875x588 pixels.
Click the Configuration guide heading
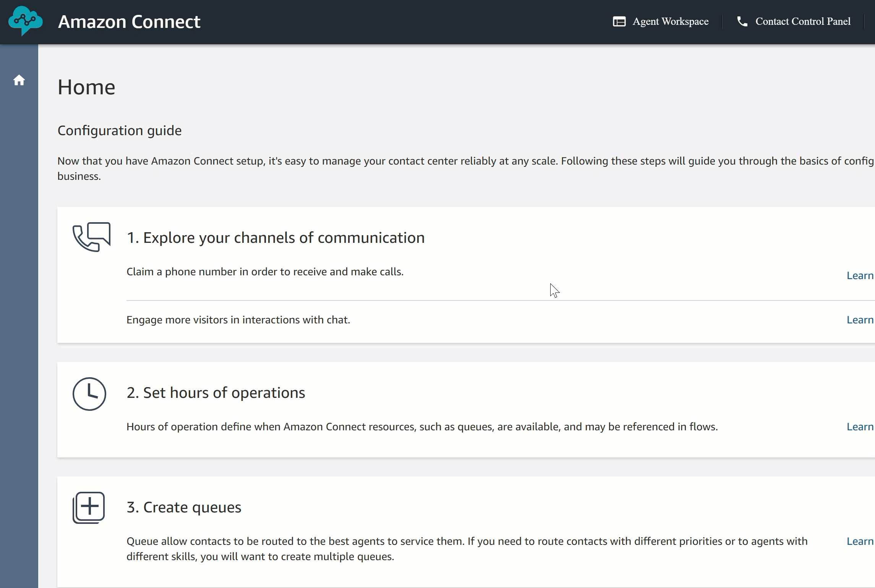120,131
